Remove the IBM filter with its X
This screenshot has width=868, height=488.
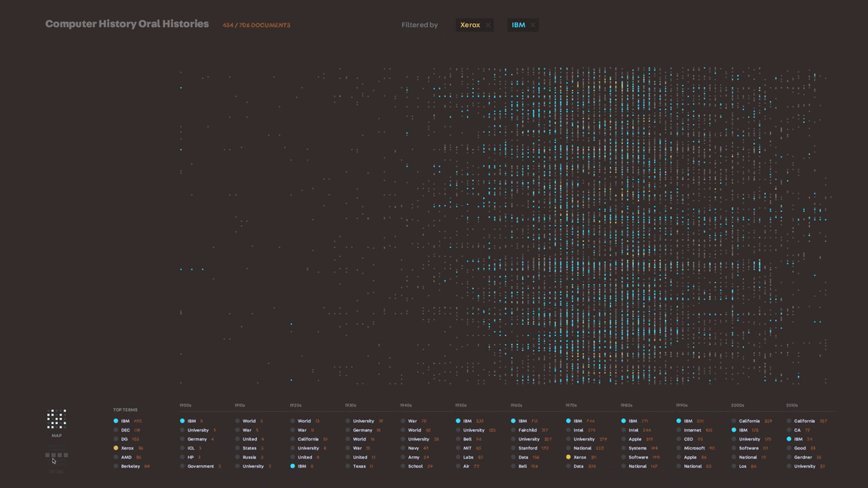533,25
